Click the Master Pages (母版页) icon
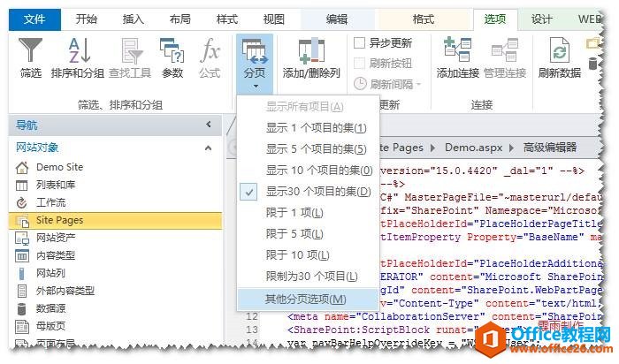 click(x=22, y=327)
